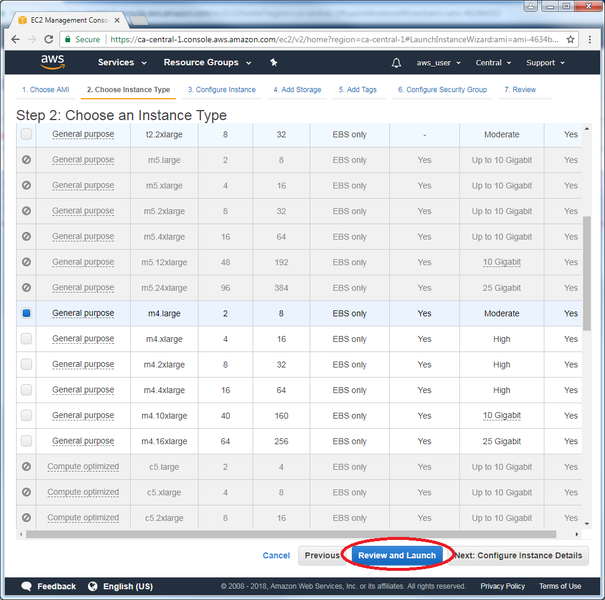Screen dimensions: 605x600
Task: Go to step 1 Choose AMI tab
Action: point(46,90)
